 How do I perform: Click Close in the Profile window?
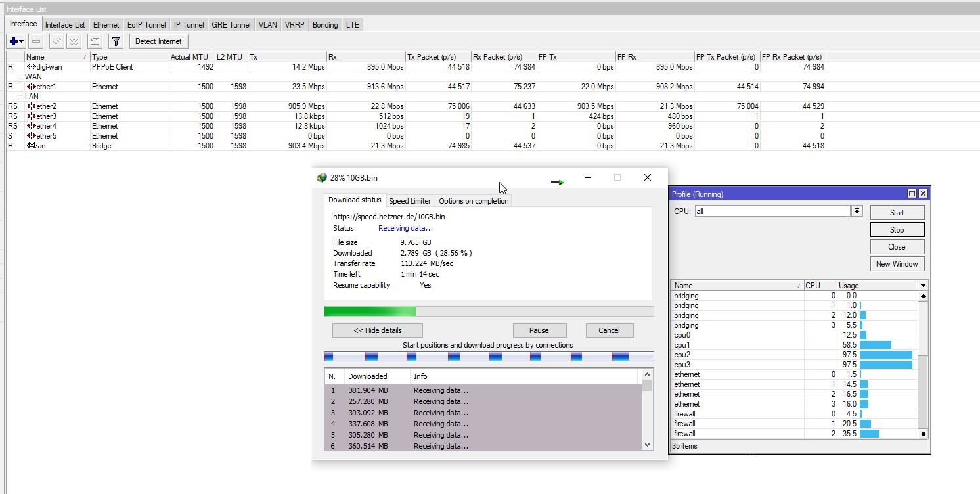[897, 247]
